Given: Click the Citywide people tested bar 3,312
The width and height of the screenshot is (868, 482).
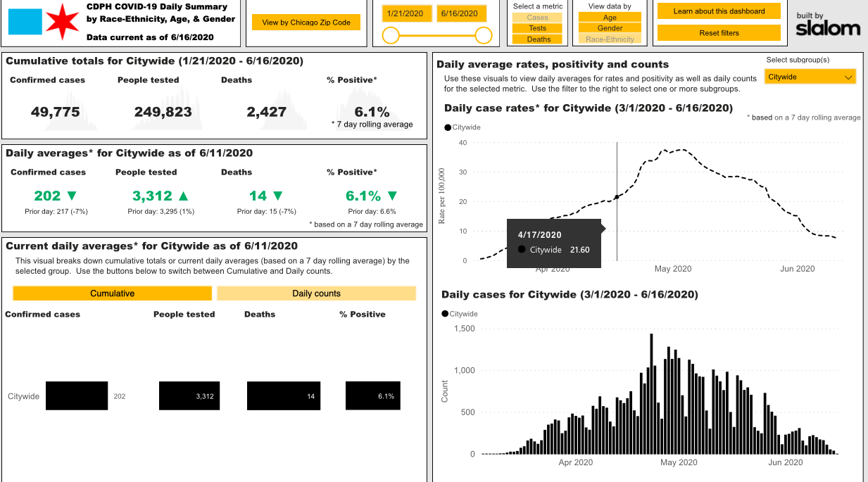Looking at the screenshot, I should pyautogui.click(x=189, y=396).
